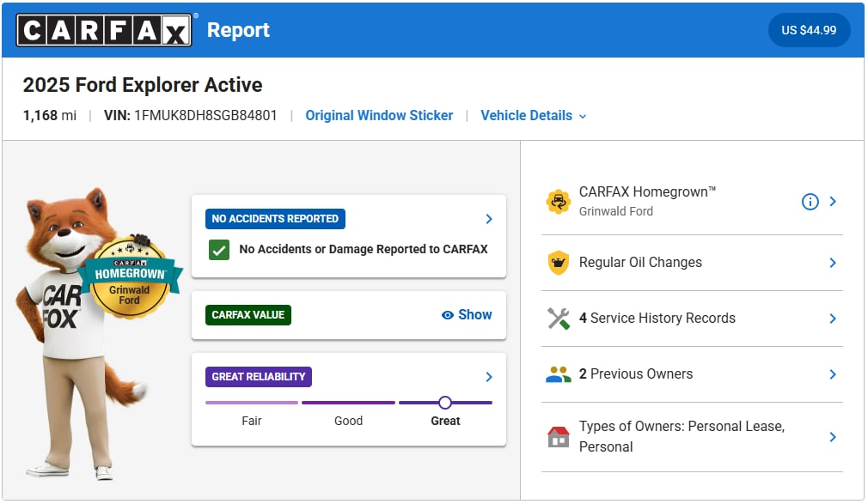Expand the Great Reliability chevron

click(489, 377)
